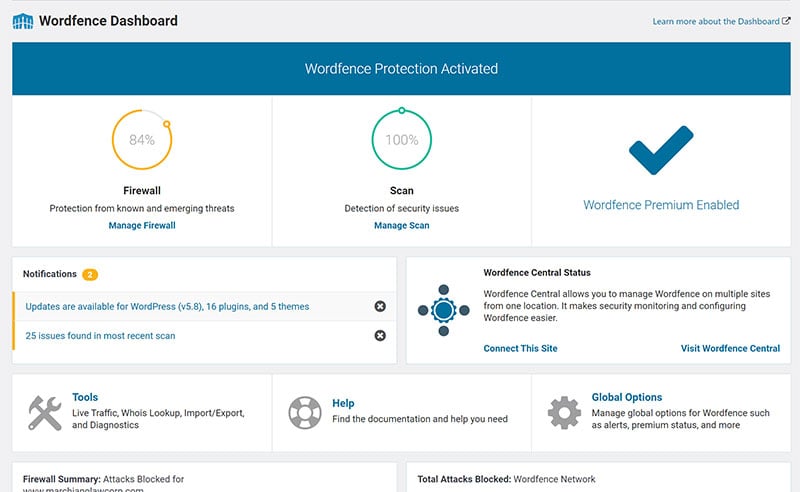Dismiss the 25 issues found notification
Viewport: 800px width, 492px height.
[x=380, y=335]
